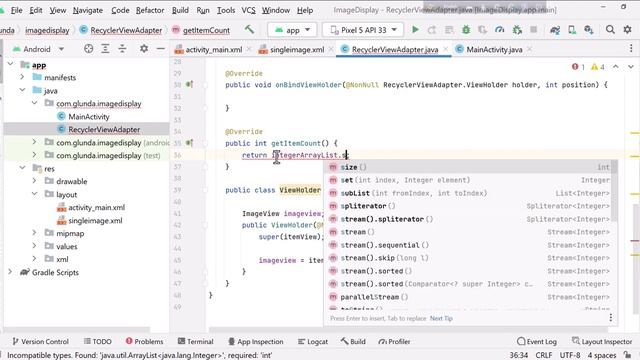Click Select Opened File target icon
Image resolution: width=640 pixels, height=360 pixels.
(89, 49)
